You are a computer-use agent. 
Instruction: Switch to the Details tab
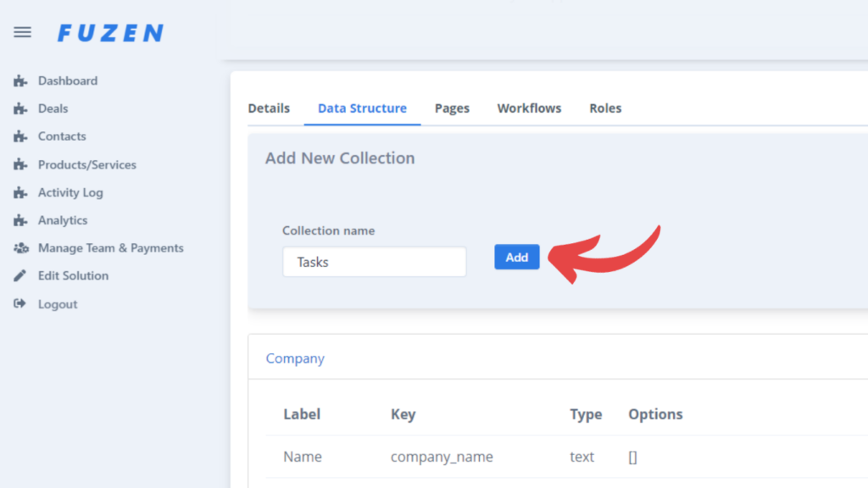click(x=269, y=108)
